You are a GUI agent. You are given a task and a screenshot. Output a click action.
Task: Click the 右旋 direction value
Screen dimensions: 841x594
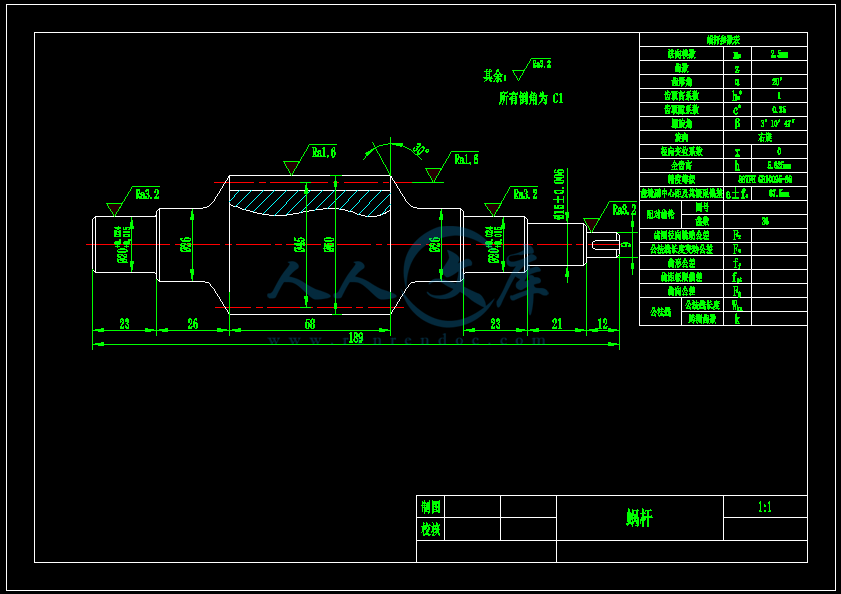765,137
